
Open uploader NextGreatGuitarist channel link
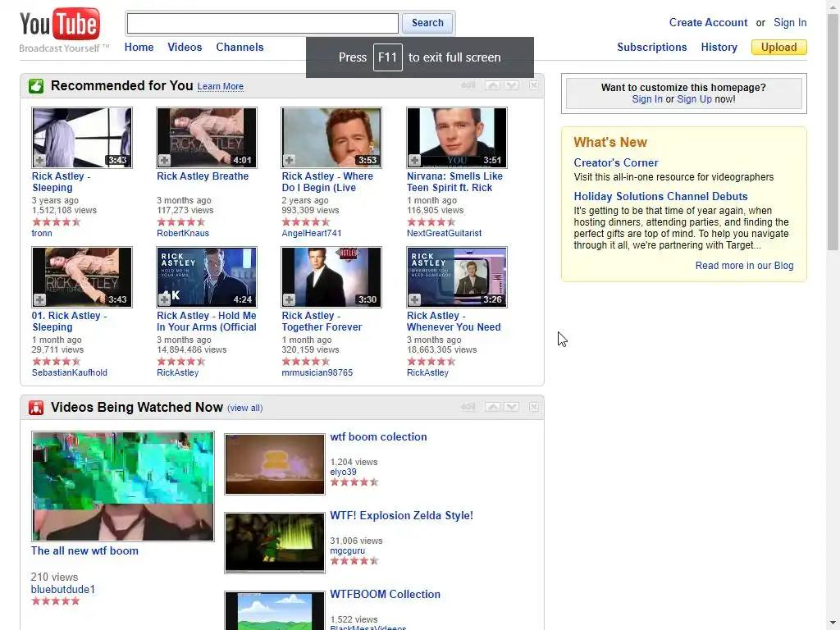click(444, 233)
